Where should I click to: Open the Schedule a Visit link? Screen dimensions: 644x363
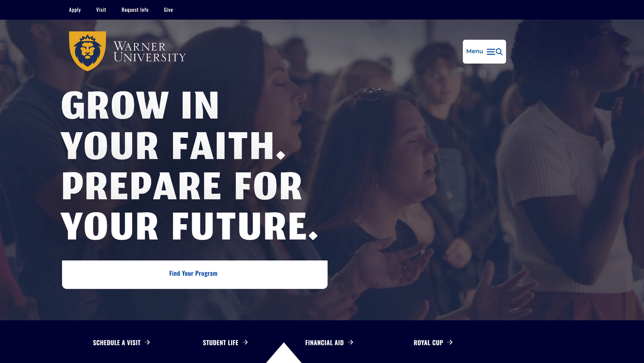pyautogui.click(x=117, y=342)
